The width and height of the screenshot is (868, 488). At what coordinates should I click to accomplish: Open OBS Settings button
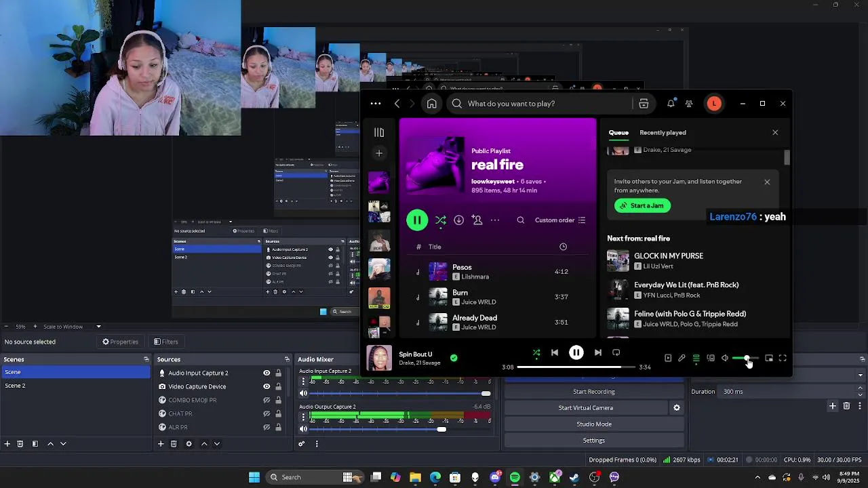point(594,441)
